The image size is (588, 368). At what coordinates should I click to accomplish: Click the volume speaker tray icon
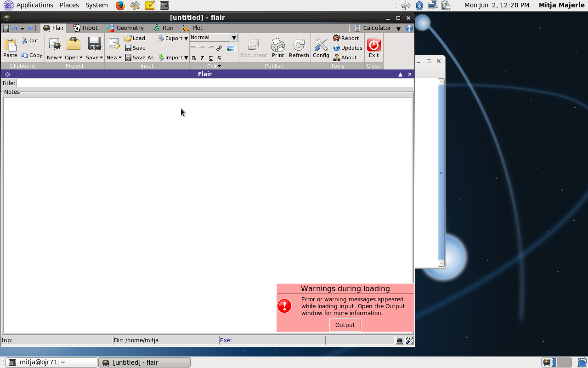pos(405,6)
